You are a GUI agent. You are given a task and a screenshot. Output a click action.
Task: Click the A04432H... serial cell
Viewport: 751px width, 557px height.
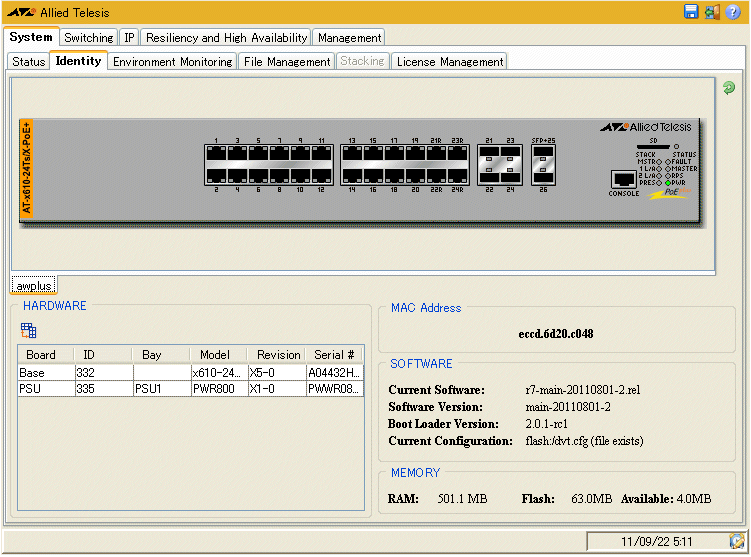click(x=335, y=373)
